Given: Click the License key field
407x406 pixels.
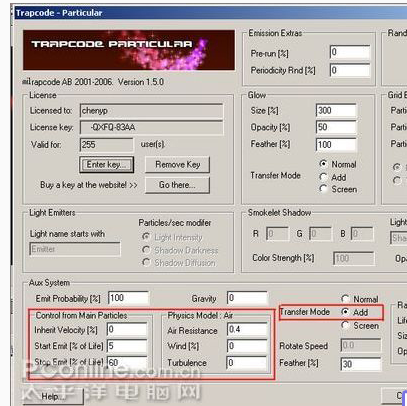Looking at the screenshot, I should point(152,127).
